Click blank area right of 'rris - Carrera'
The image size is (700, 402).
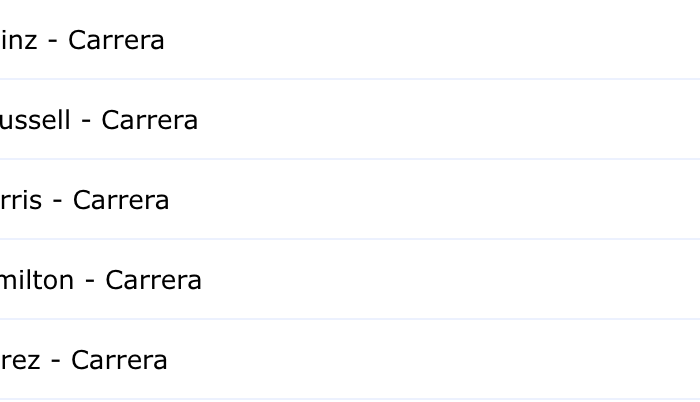pyautogui.click(x=435, y=199)
